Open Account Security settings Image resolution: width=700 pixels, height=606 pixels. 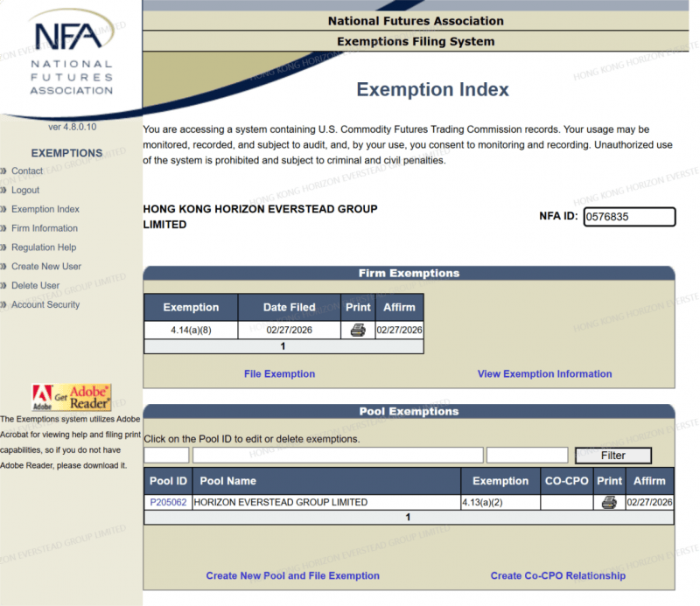[x=45, y=305]
